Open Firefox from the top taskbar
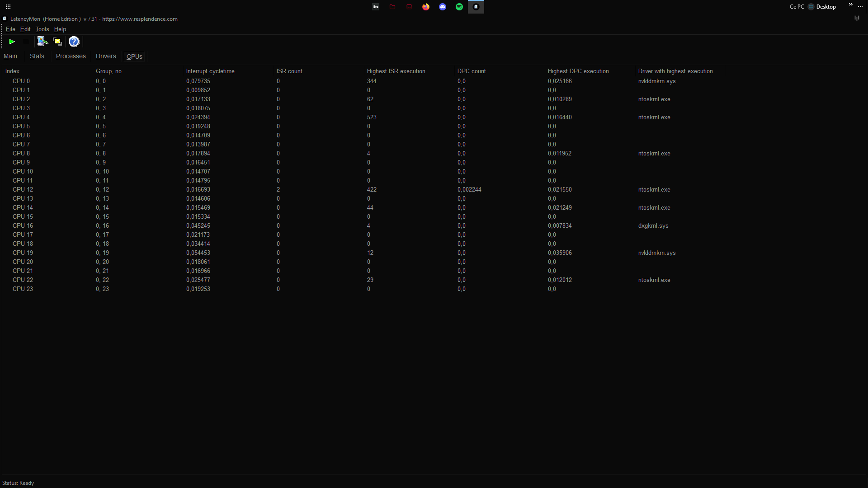868x488 pixels. point(426,7)
